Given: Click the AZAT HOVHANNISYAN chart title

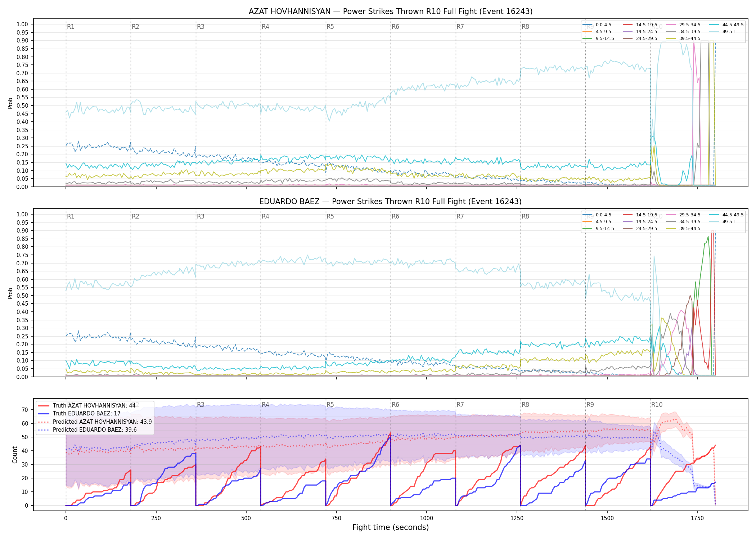Looking at the screenshot, I should [x=391, y=12].
